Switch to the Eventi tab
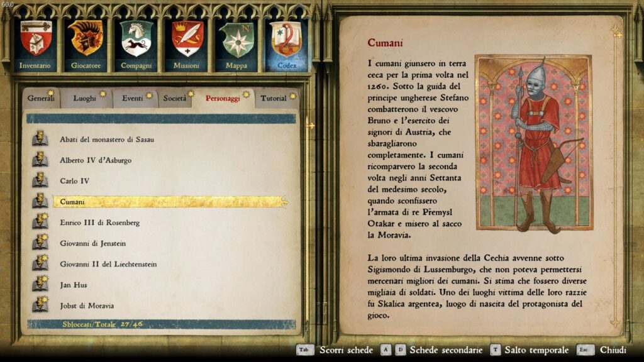 (133, 98)
